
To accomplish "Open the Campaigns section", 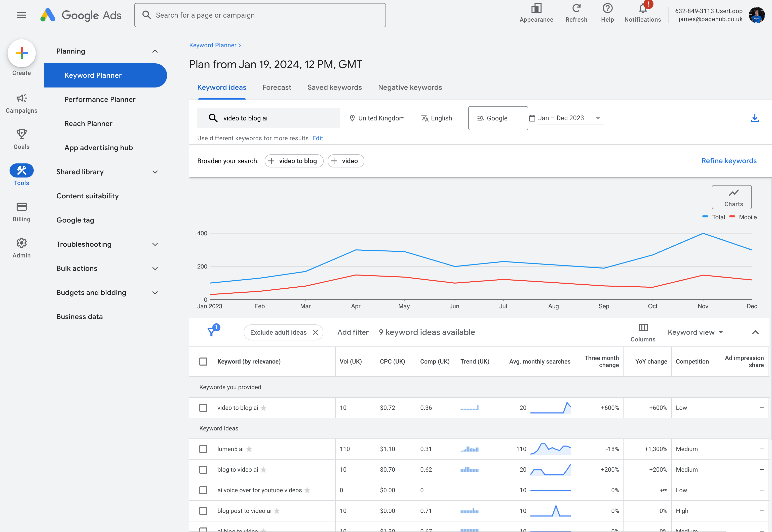I will click(x=22, y=104).
